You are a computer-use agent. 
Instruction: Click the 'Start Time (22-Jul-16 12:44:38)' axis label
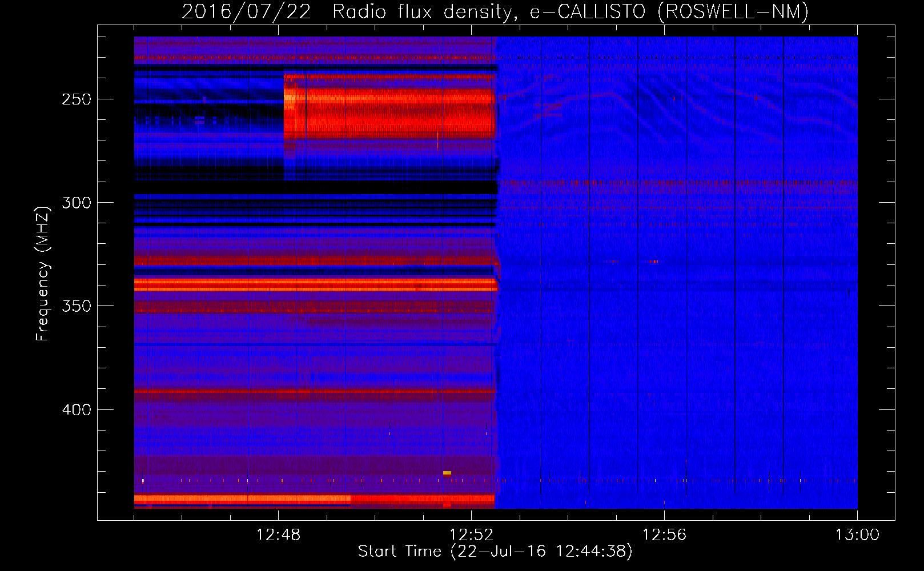pos(495,552)
